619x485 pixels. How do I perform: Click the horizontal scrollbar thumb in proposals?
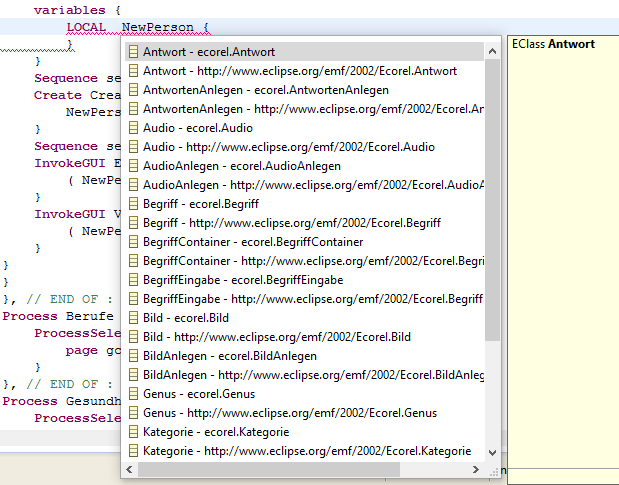coord(268,469)
